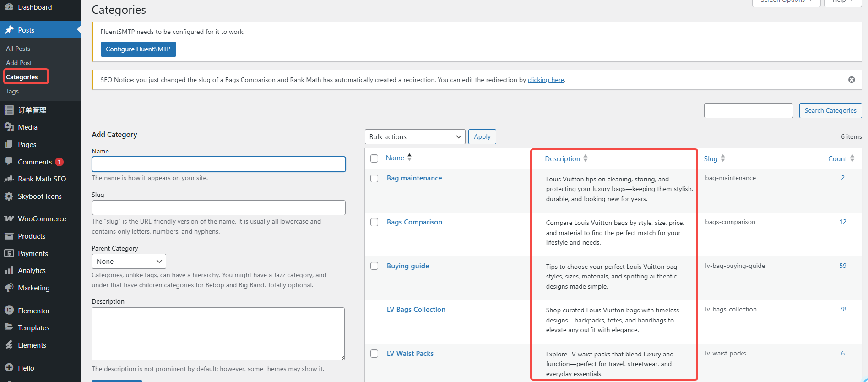Screen dimensions: 868x382
Task: Open the Tags submenu item
Action: 12,91
